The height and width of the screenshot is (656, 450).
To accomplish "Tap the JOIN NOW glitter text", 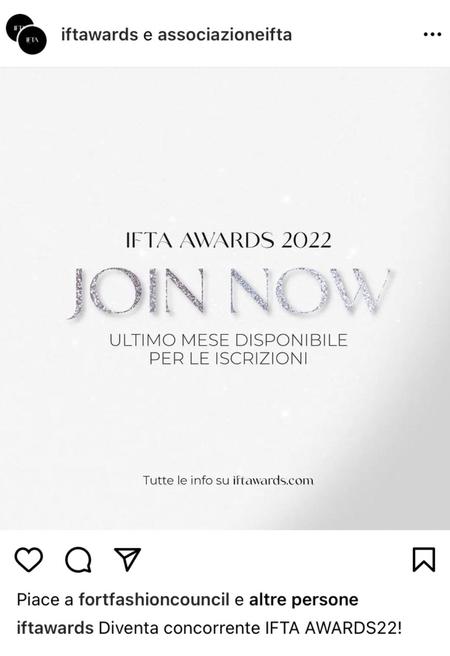I will coord(228,293).
